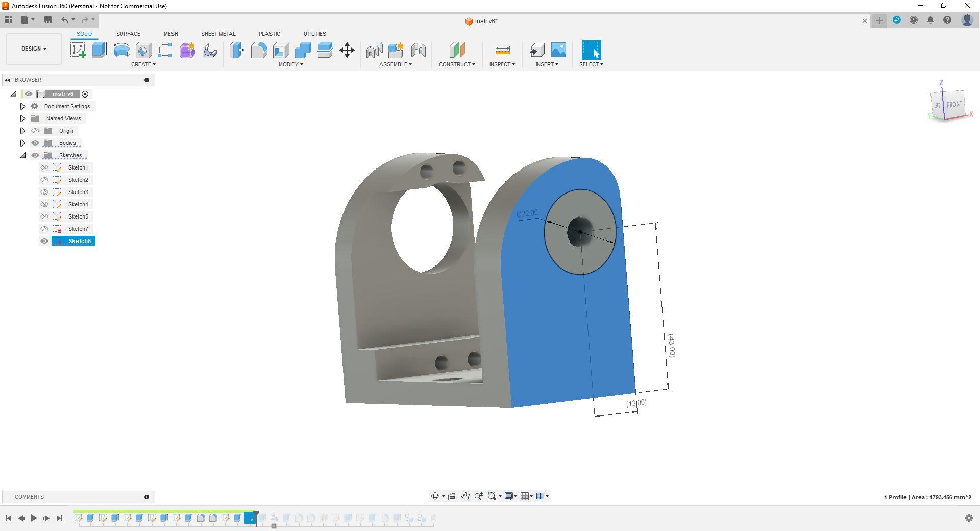980x531 pixels.
Task: Open Notifications bell icon
Action: pyautogui.click(x=930, y=20)
